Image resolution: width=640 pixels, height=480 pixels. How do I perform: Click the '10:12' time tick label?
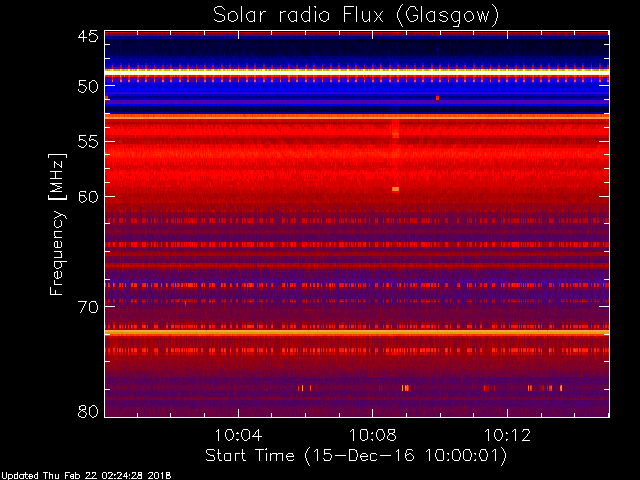(507, 435)
